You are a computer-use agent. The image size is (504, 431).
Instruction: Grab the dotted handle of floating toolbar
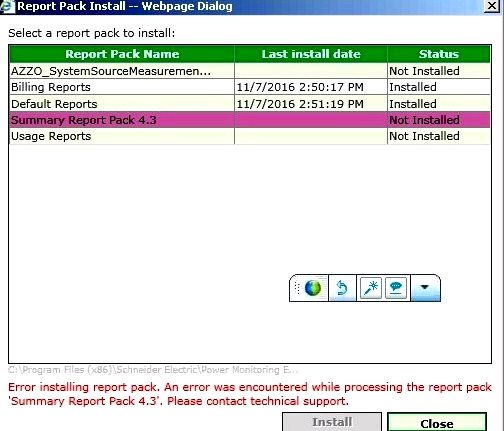pyautogui.click(x=297, y=288)
